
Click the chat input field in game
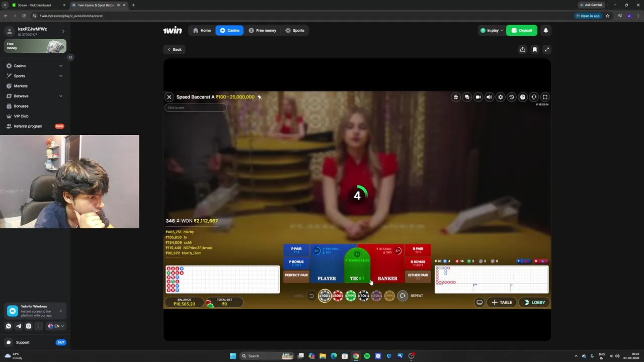pyautogui.click(x=195, y=108)
